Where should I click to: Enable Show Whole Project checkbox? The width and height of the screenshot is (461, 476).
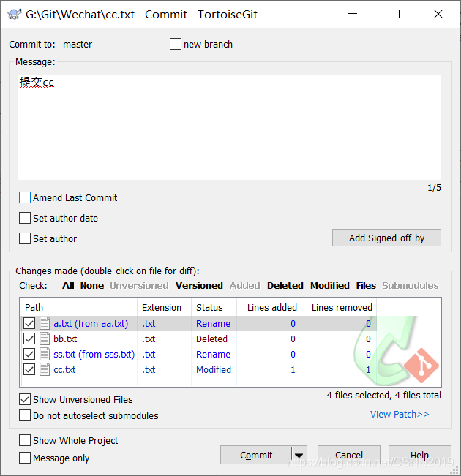pyautogui.click(x=25, y=440)
